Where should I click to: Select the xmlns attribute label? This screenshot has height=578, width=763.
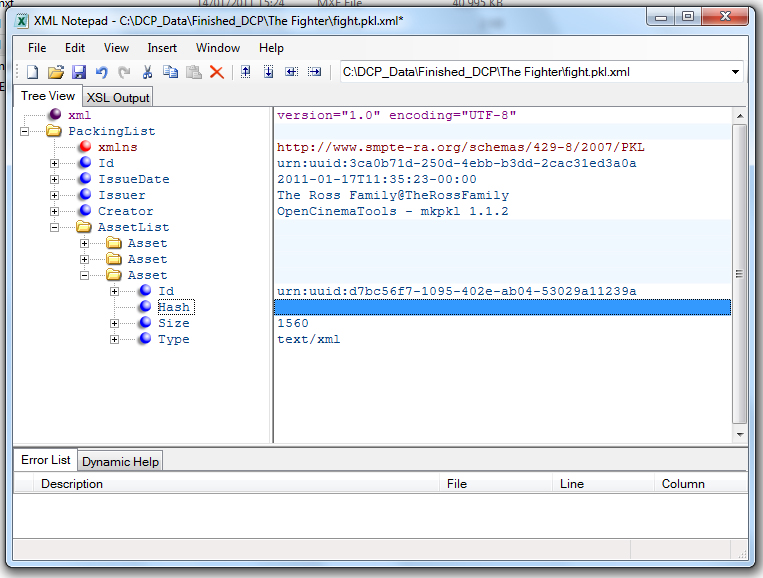118,147
